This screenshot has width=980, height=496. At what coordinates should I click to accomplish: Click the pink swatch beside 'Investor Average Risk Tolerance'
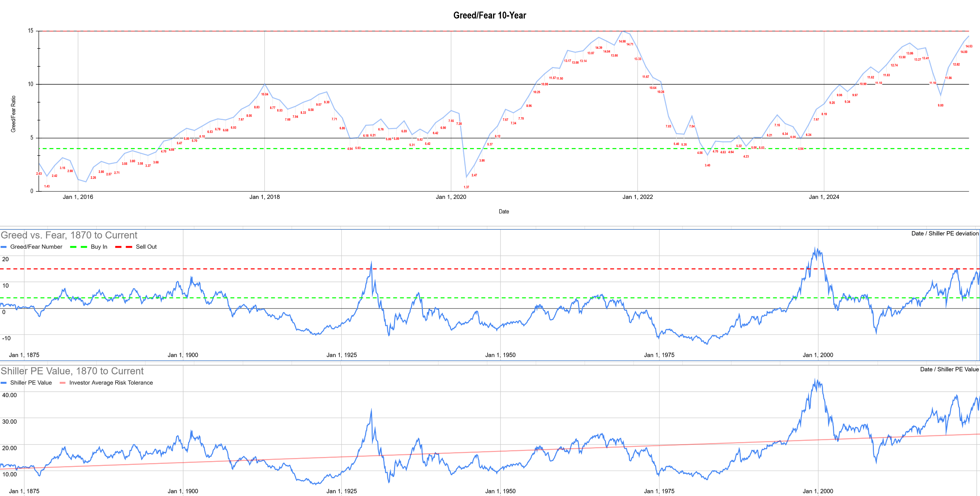[x=63, y=383]
